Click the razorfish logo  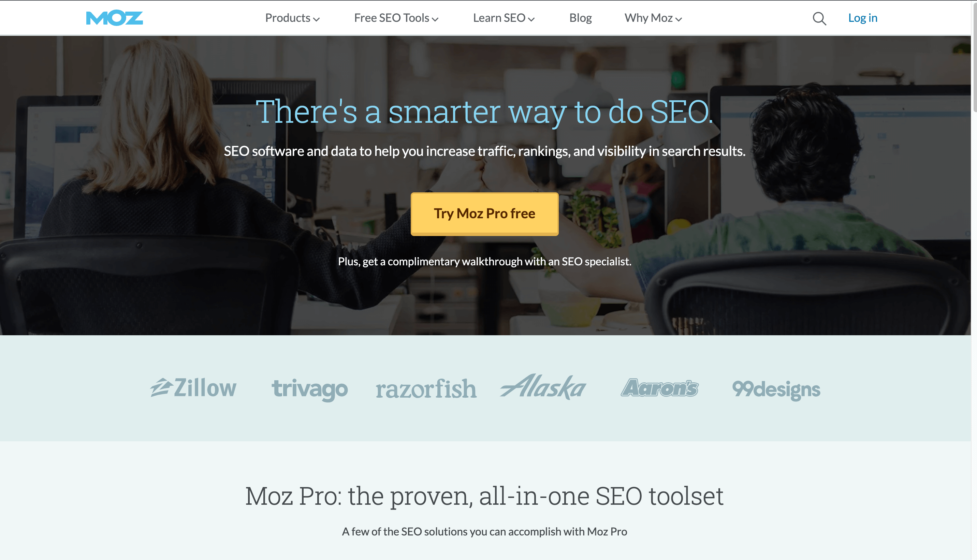pos(426,388)
